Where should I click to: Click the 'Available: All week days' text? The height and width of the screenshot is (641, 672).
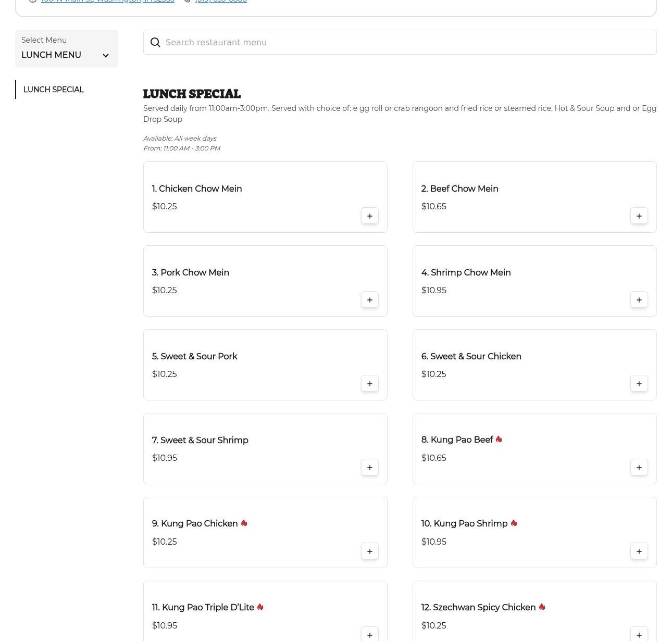(x=180, y=139)
